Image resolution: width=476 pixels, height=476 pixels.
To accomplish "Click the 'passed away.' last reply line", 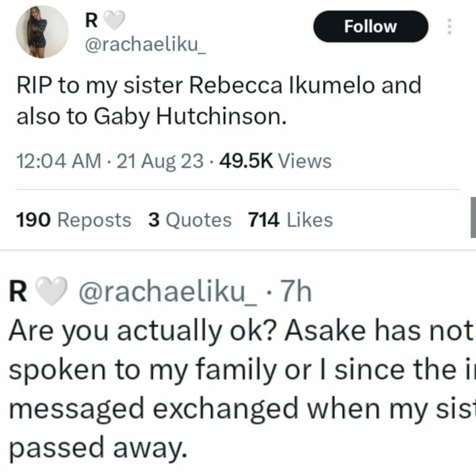I will click(x=97, y=448).
